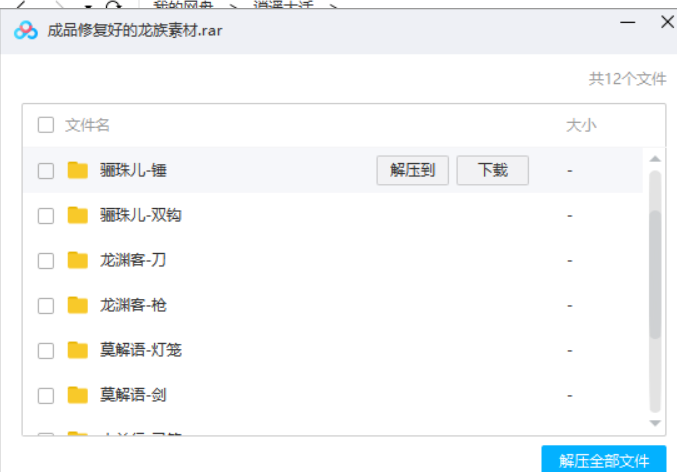Check the box for 龙渊客-刀
Image resolution: width=677 pixels, height=472 pixels.
pos(46,261)
